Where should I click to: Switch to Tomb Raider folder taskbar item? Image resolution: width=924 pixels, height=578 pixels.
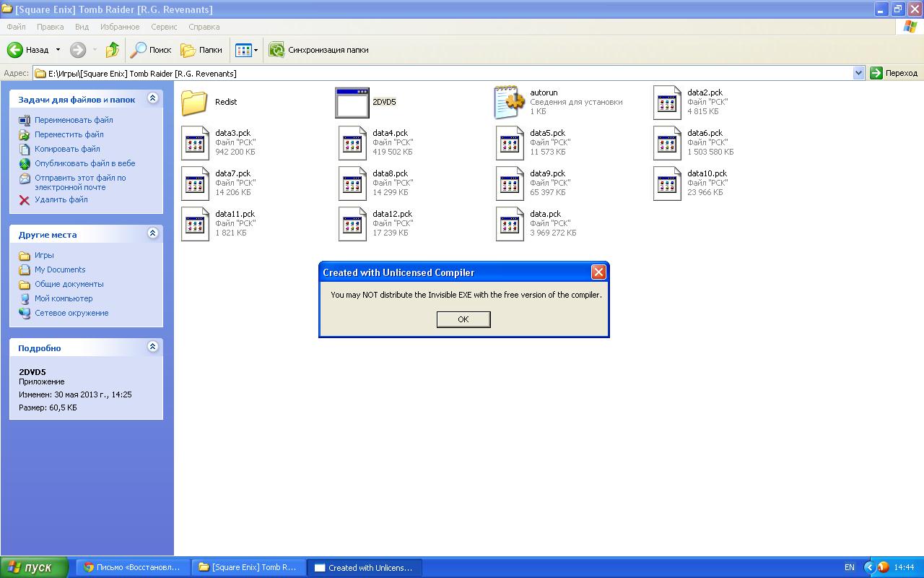(249, 567)
